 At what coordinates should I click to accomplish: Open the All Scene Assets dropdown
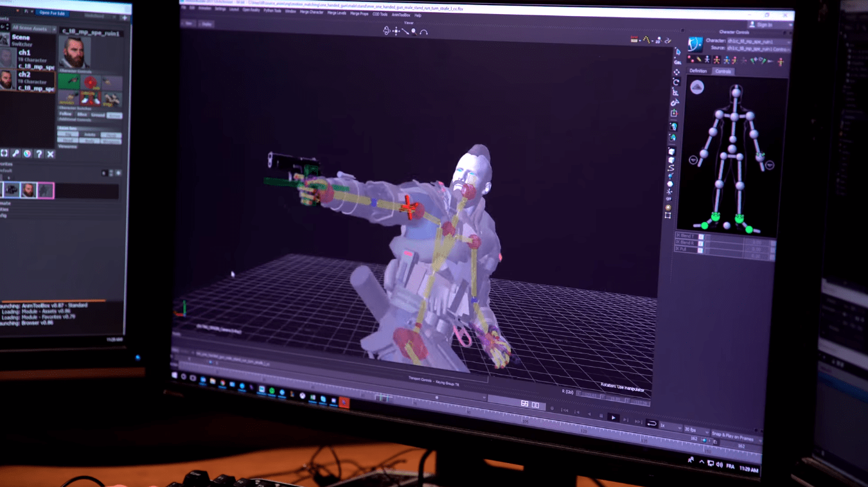tap(34, 28)
